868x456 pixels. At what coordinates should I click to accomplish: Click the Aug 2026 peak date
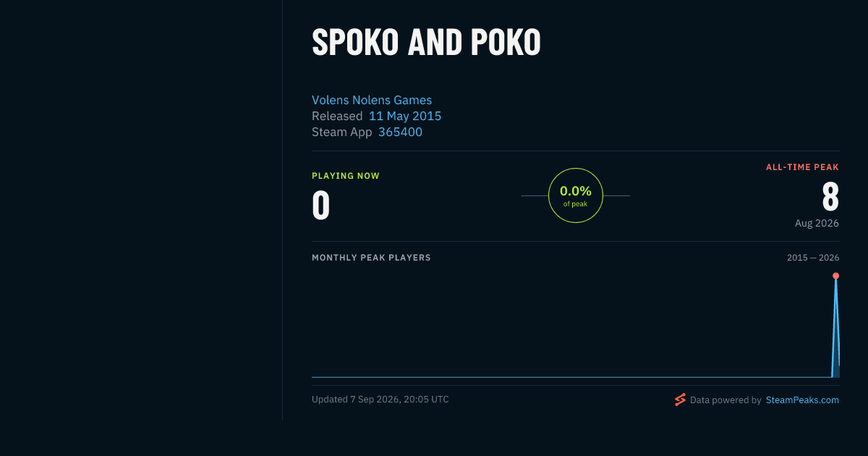pos(817,223)
